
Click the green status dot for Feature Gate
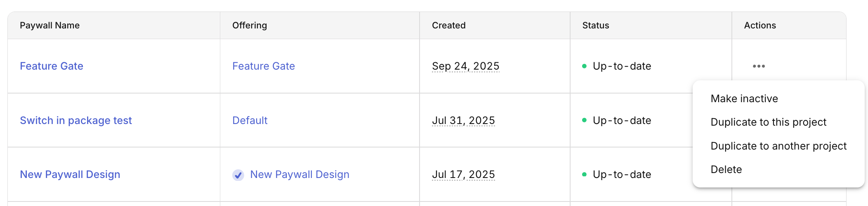(x=584, y=66)
